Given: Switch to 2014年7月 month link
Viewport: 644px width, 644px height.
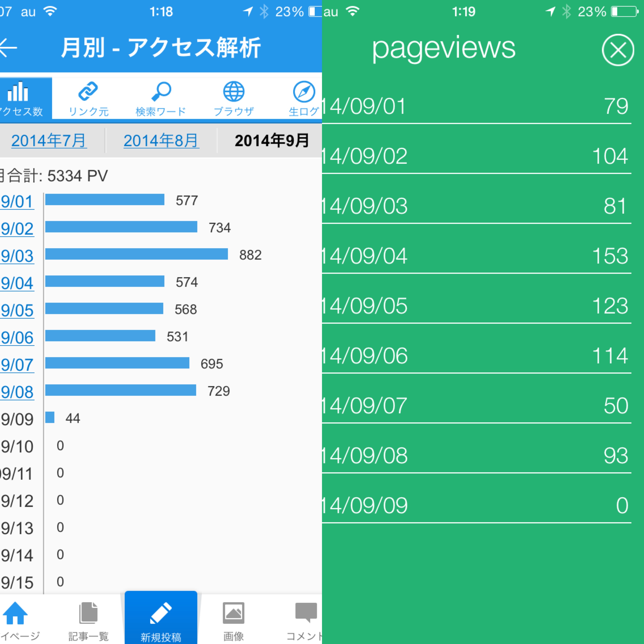Looking at the screenshot, I should click(x=49, y=141).
